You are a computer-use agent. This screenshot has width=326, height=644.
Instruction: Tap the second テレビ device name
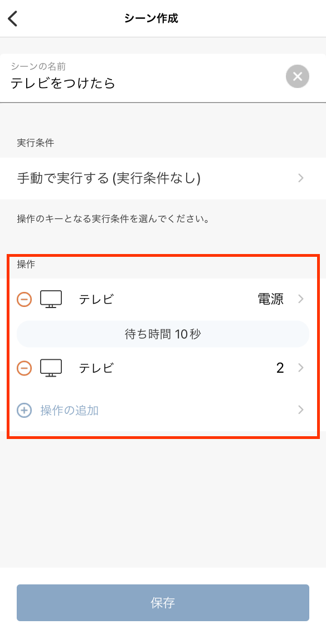(96, 368)
